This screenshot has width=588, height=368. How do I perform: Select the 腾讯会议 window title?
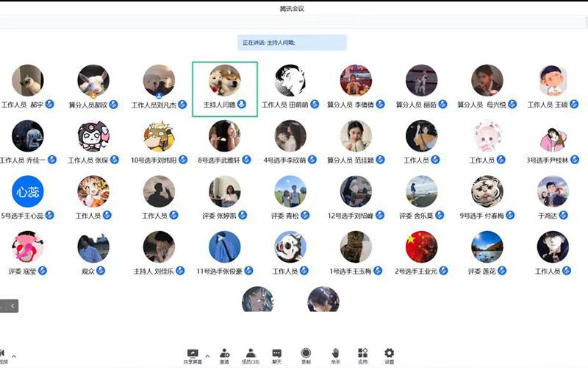click(x=292, y=9)
